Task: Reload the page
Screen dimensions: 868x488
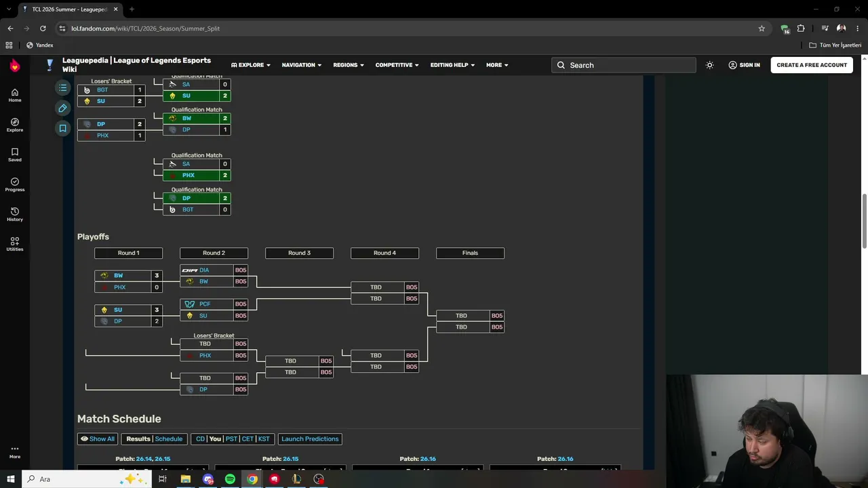Action: coord(43,28)
